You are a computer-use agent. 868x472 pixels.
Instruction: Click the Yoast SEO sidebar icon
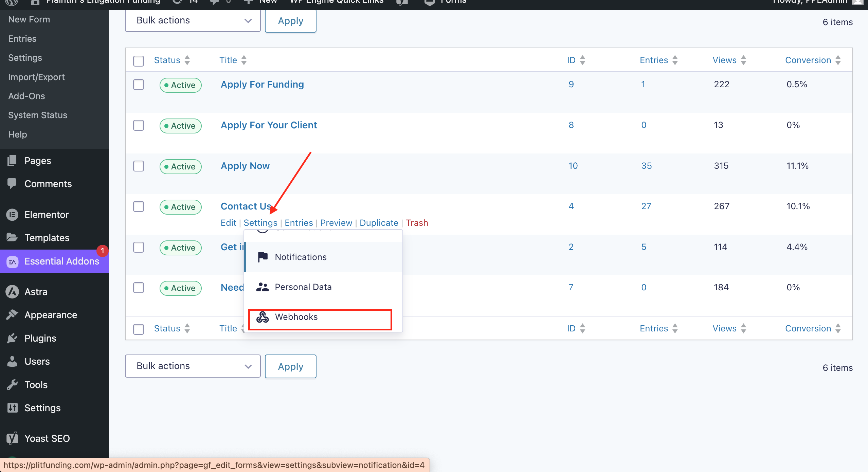12,438
